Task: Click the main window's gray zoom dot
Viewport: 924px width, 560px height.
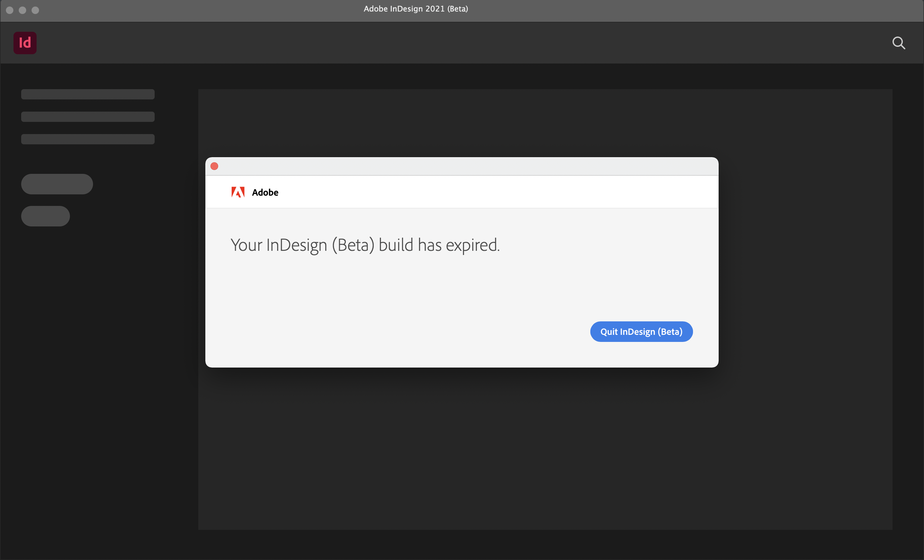Action: coord(35,10)
